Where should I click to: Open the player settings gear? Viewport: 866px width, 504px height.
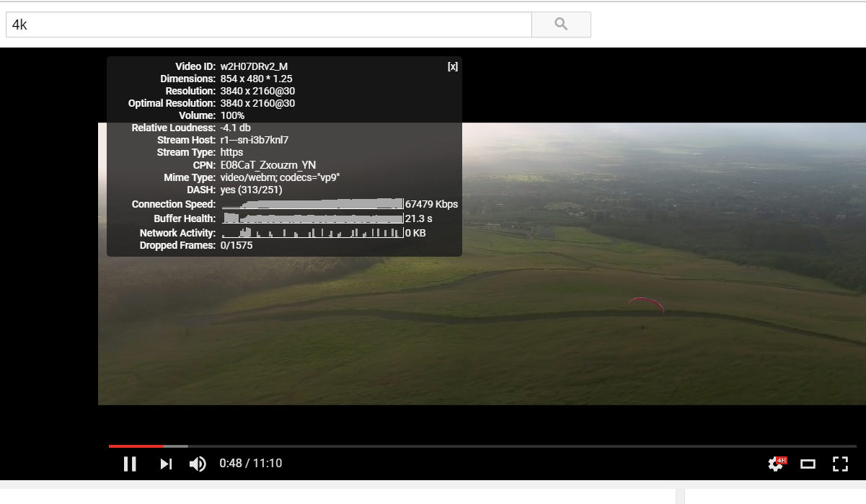(x=776, y=464)
